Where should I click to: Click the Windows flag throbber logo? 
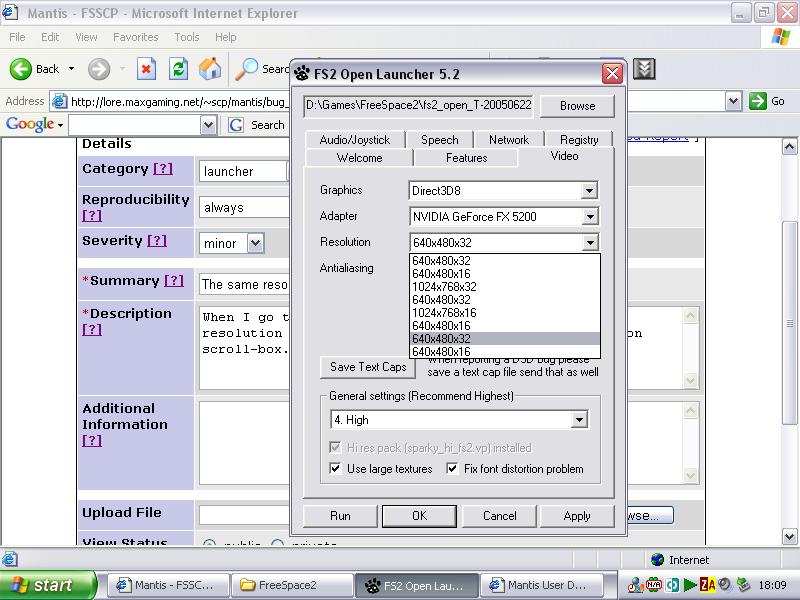click(781, 37)
